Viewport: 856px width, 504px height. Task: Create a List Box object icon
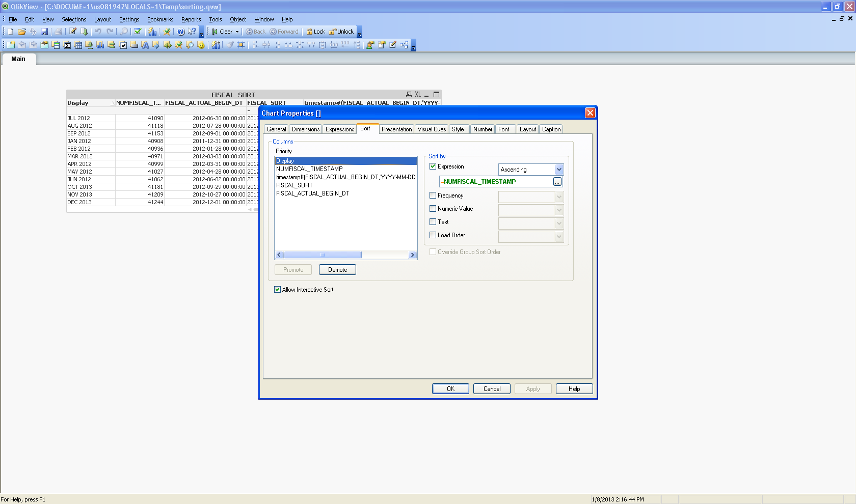coord(56,45)
